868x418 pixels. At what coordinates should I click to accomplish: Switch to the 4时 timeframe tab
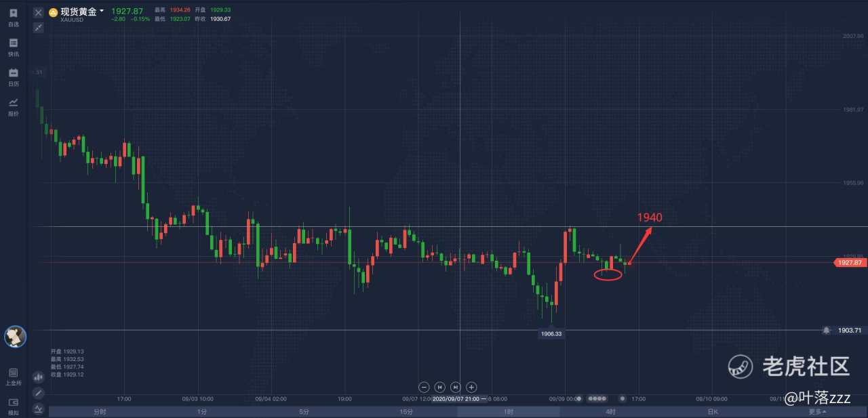coord(610,412)
